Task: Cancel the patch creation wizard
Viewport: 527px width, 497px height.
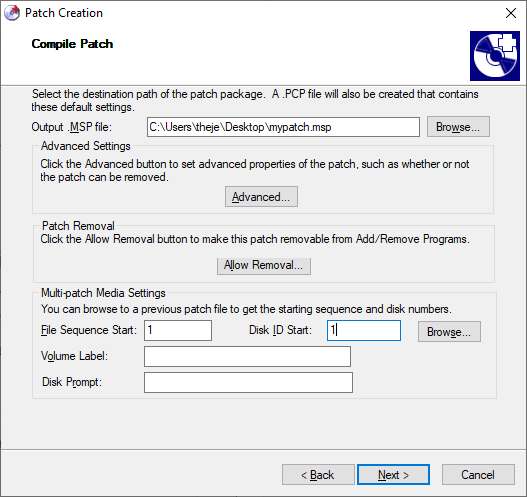Action: point(478,475)
